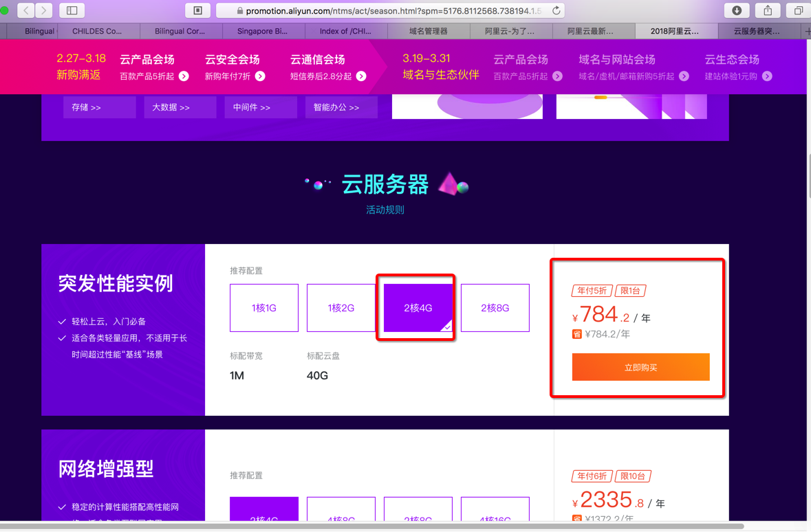This screenshot has width=811, height=532.
Task: Select the 1核1G configuration
Action: click(264, 308)
